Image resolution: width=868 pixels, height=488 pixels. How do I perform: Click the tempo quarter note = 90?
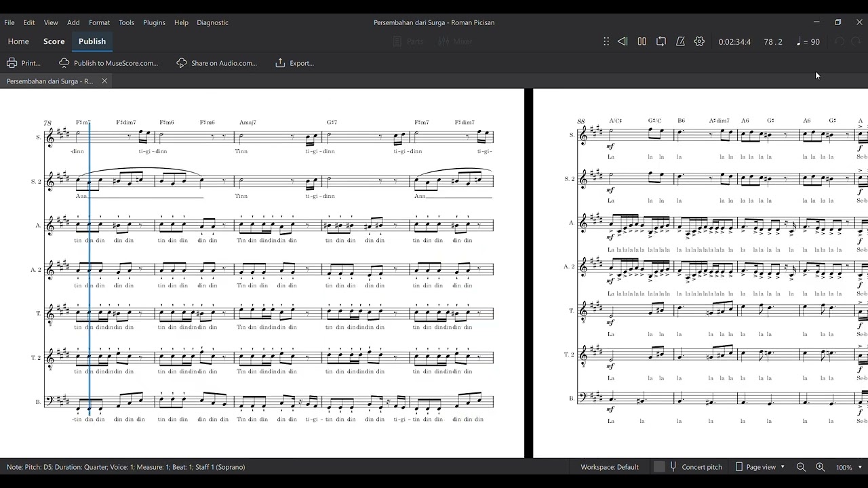point(808,42)
